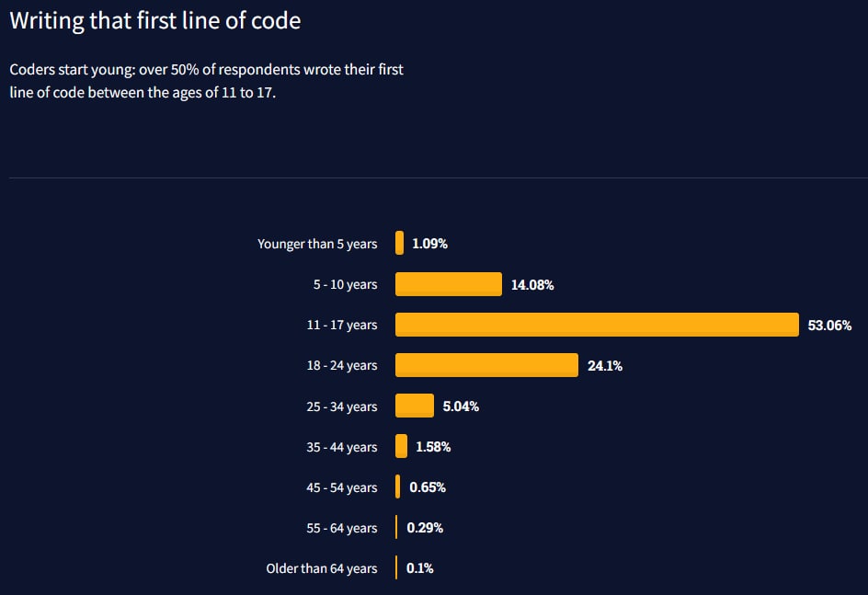
Task: Click the "Younger than 5 years" label
Action: (x=317, y=244)
